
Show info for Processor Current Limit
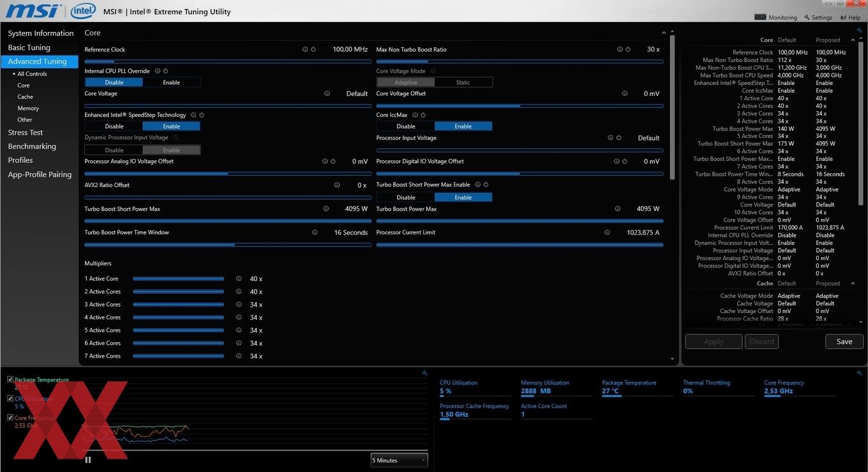point(607,232)
